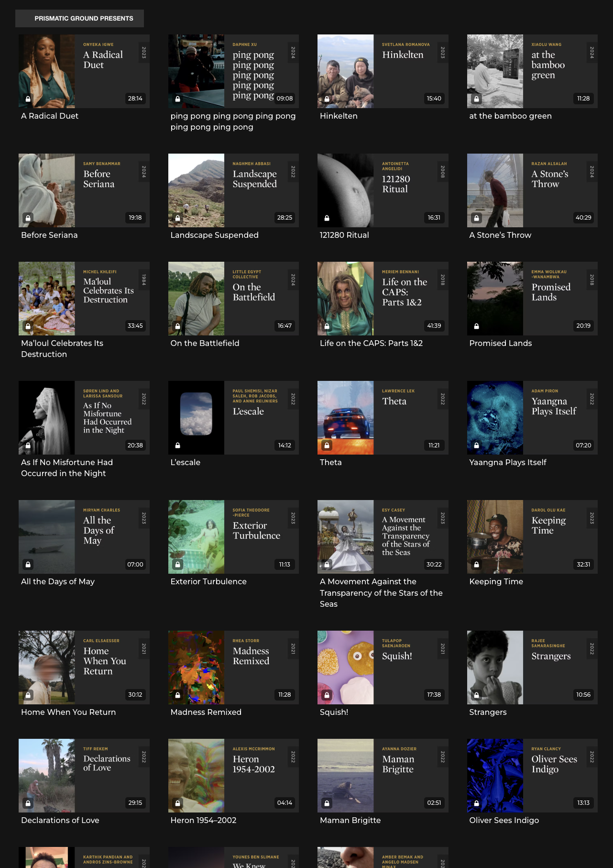Click the lock icon on A Radical Duet
The width and height of the screenshot is (613, 868).
click(x=28, y=99)
